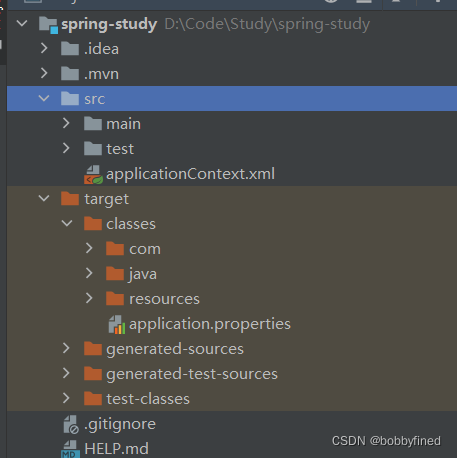Click the orange classes folder icon

(93, 224)
